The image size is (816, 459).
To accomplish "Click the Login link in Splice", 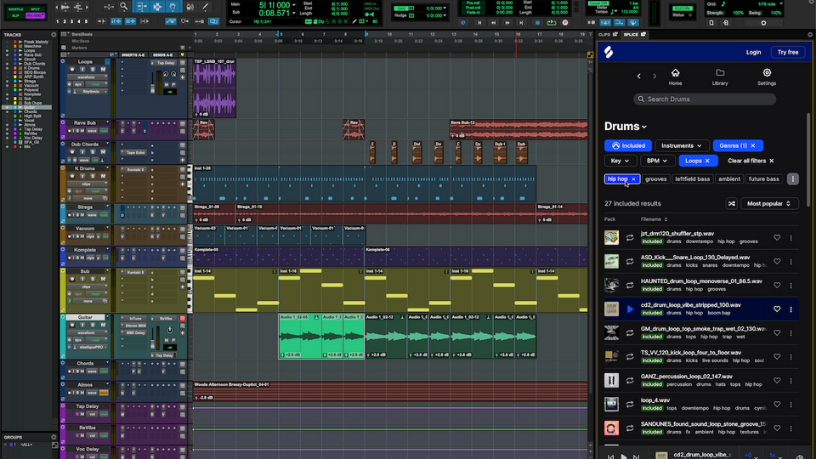I will [753, 52].
